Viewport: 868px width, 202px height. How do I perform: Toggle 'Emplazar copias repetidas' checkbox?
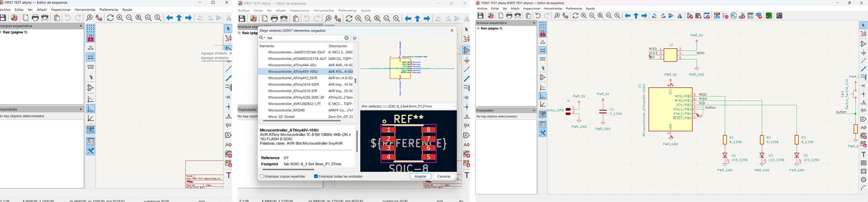point(262,176)
